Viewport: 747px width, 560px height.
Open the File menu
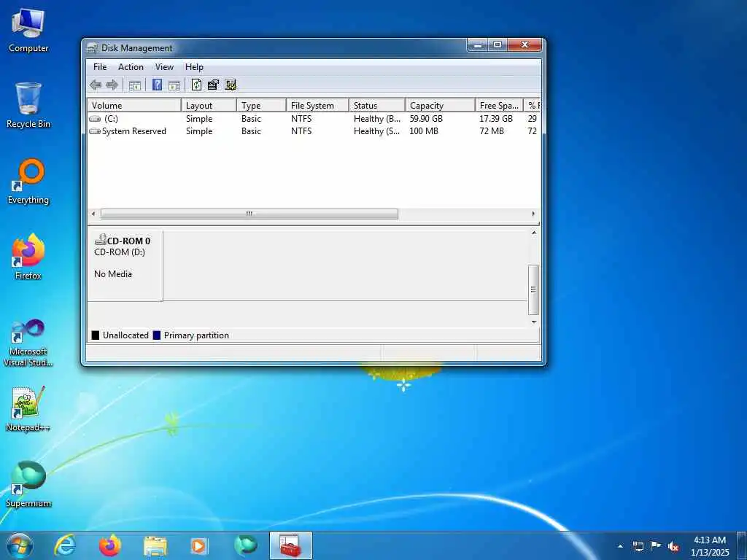tap(100, 67)
